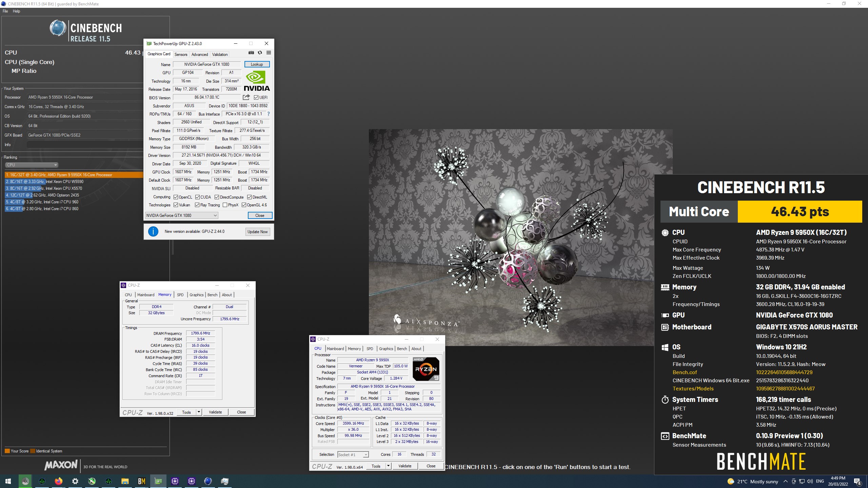Click the Lookup button in GPU-Z
The image size is (868, 488).
[257, 64]
